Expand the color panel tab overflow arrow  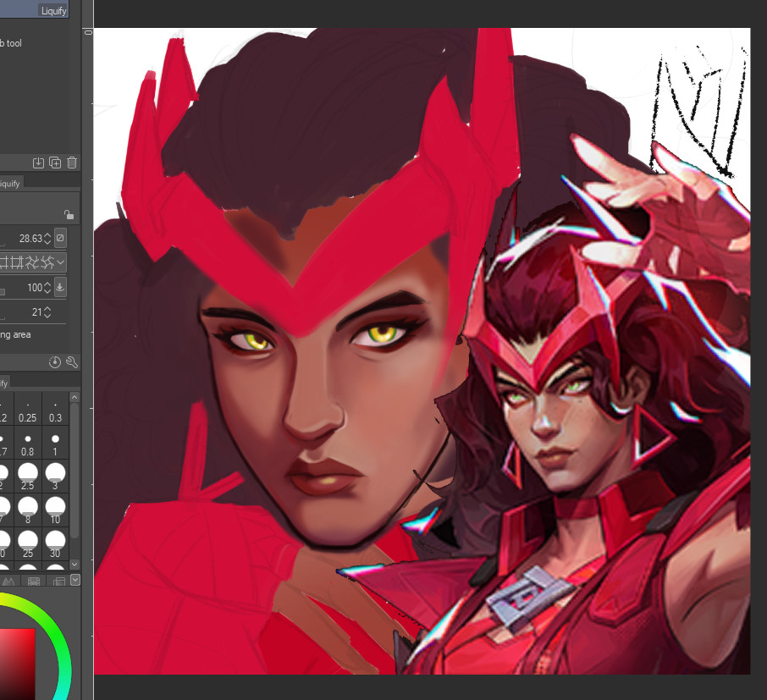[75, 580]
